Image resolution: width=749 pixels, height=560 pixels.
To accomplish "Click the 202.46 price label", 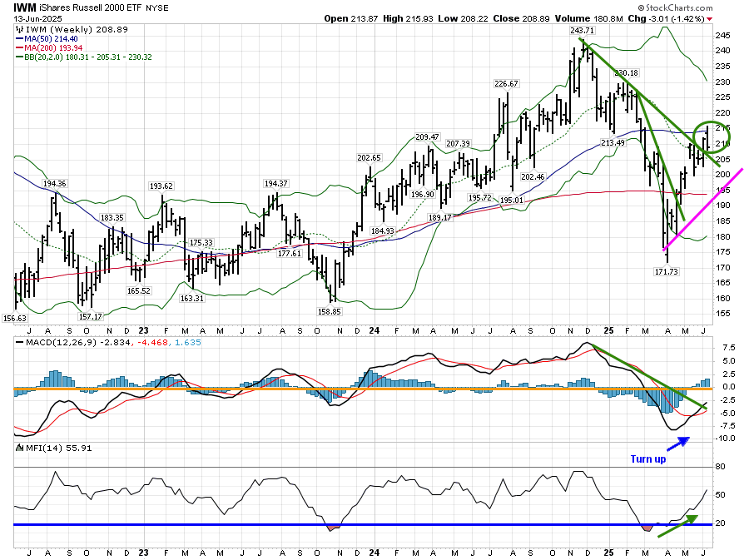I will [x=533, y=177].
